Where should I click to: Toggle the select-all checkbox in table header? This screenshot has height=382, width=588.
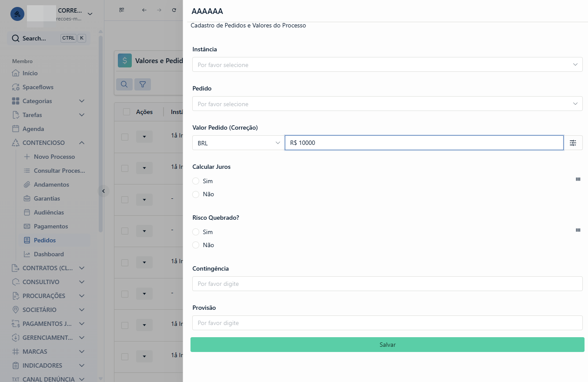coord(127,112)
